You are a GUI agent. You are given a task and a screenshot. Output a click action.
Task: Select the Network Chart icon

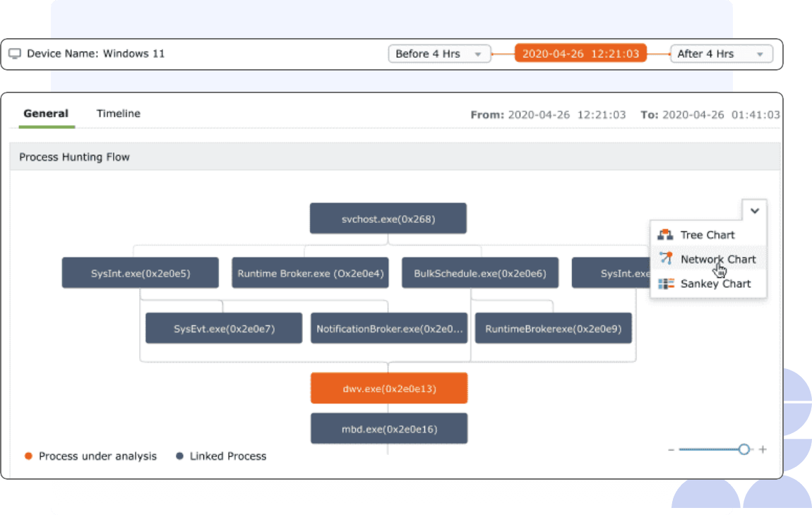(664, 259)
